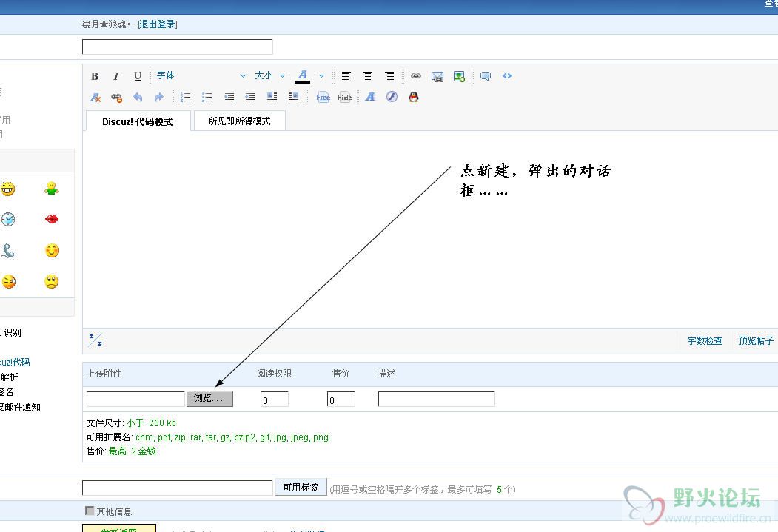This screenshot has width=778, height=532.
Task: Insert Hide tag content
Action: point(344,97)
